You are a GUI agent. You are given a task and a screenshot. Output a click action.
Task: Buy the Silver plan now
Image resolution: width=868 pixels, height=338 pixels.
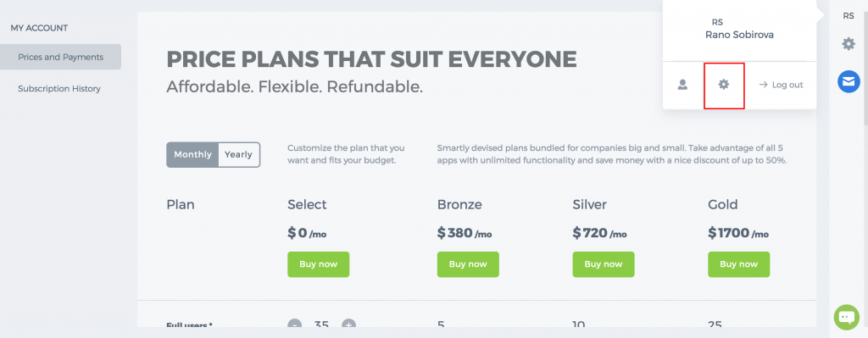[x=604, y=264]
